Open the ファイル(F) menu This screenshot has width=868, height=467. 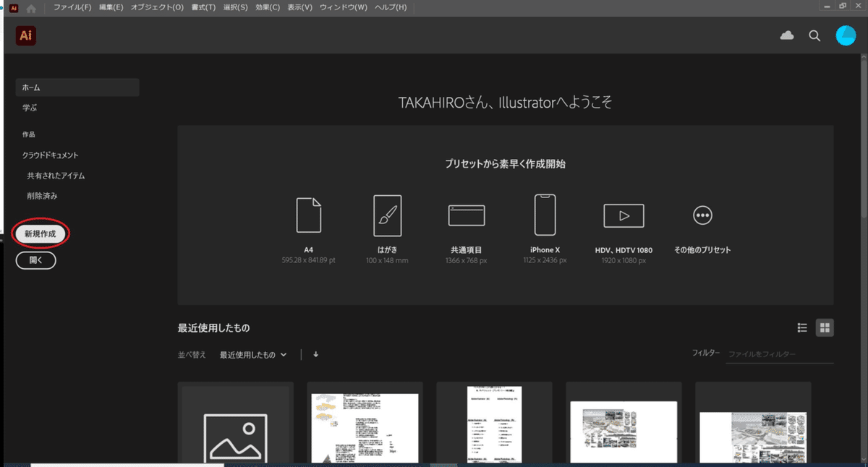(x=72, y=7)
